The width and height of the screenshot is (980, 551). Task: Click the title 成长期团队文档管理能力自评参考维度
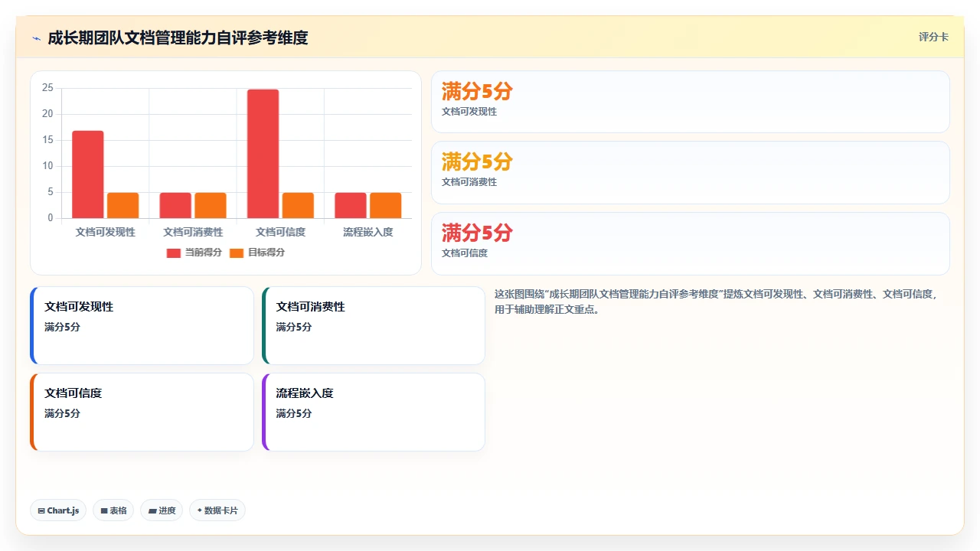click(x=178, y=37)
